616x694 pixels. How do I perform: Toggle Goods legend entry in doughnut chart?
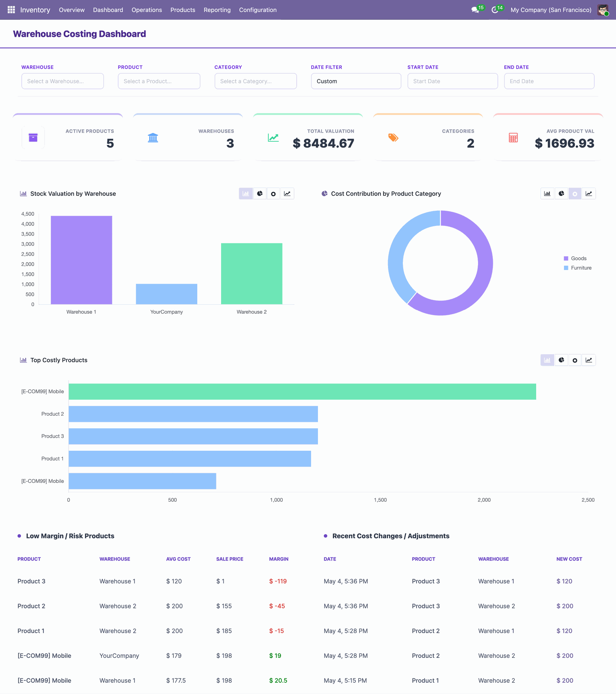pos(575,258)
